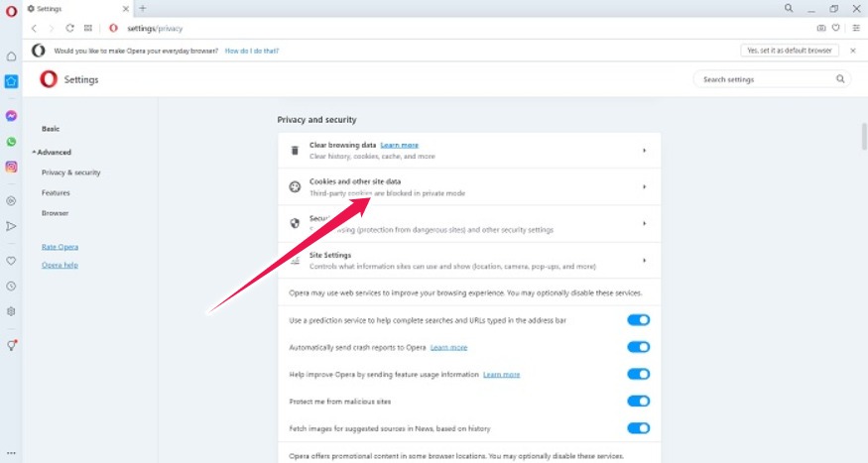This screenshot has height=463, width=868.
Task: Take a snapshot with camera icon
Action: 820,29
